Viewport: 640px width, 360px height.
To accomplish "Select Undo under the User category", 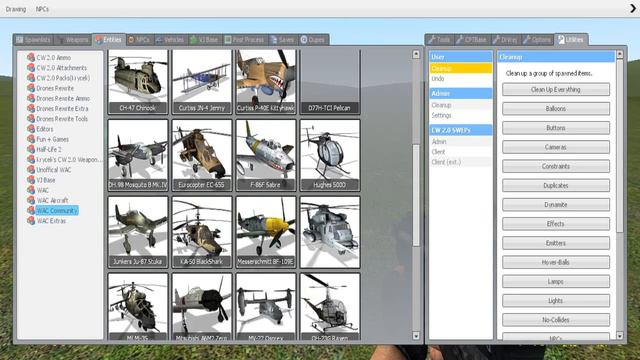I will [x=461, y=79].
